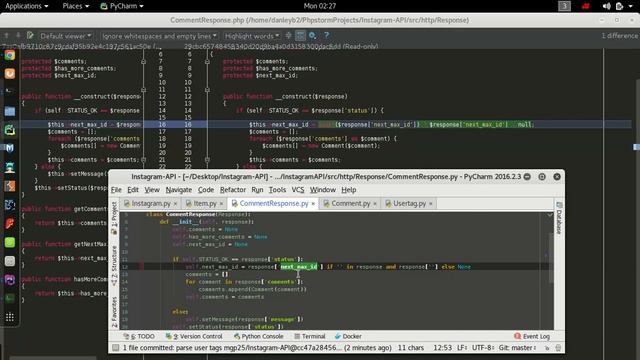This screenshot has width=640, height=360.
Task: Open Help menu in PyCharm window
Action: (349, 190)
